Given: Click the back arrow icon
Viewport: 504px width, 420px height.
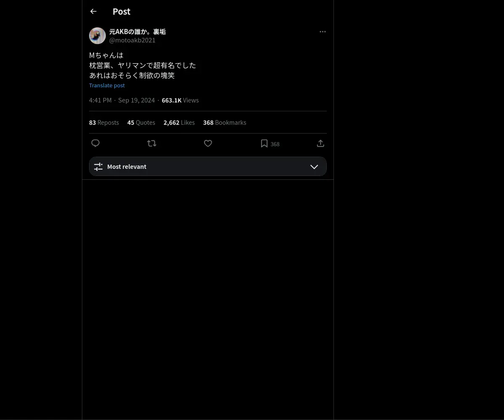Looking at the screenshot, I should point(93,11).
